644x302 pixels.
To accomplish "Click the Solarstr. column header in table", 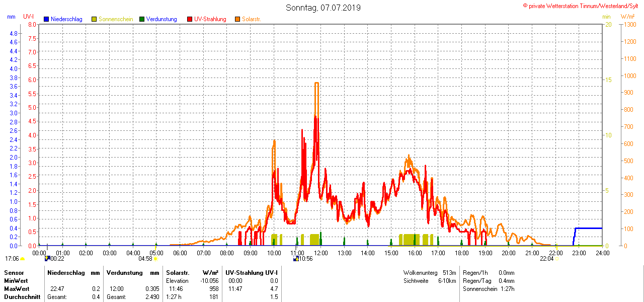I will [x=179, y=273].
